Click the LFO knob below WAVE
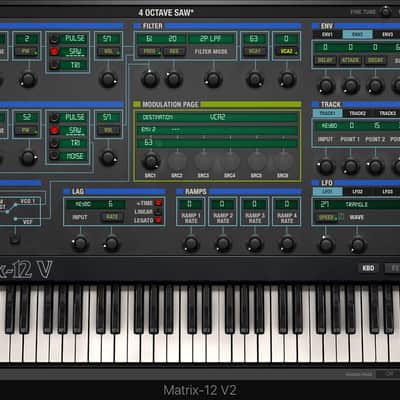 358,245
